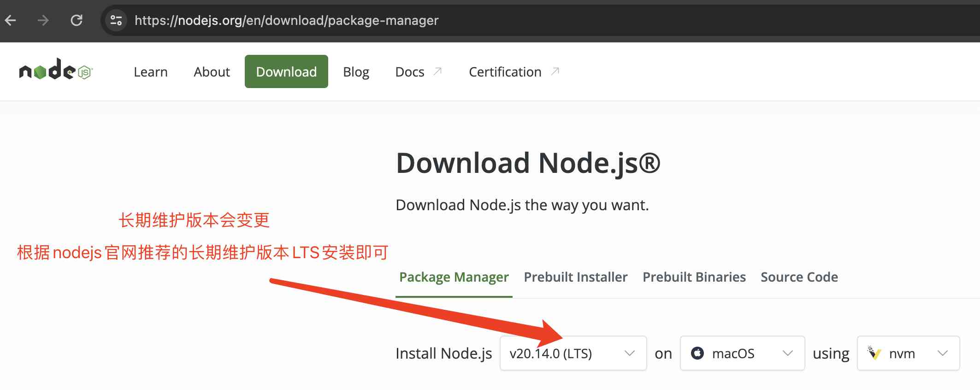Open the v20.14.0 (LTS) version dropdown

click(573, 353)
